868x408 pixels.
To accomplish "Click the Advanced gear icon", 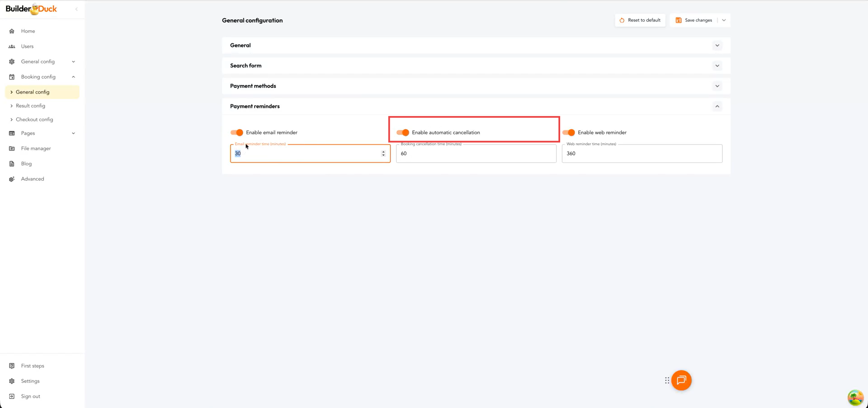I will click(12, 179).
